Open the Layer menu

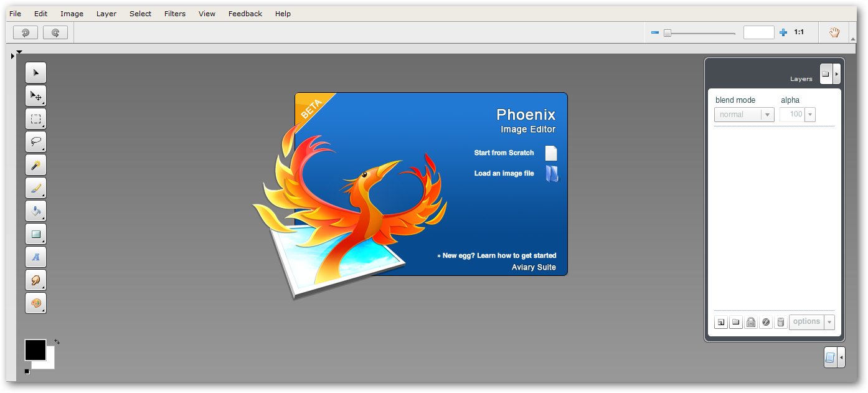(x=106, y=14)
